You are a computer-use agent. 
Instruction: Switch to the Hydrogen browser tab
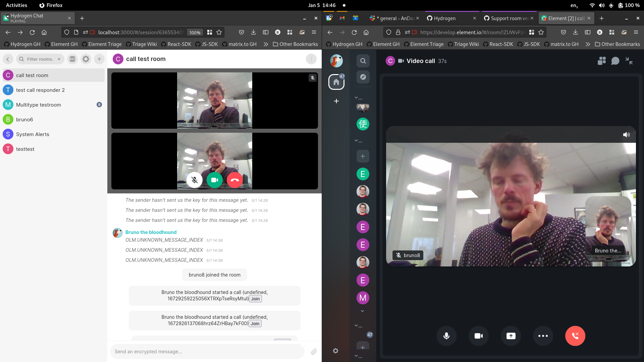[x=444, y=18]
